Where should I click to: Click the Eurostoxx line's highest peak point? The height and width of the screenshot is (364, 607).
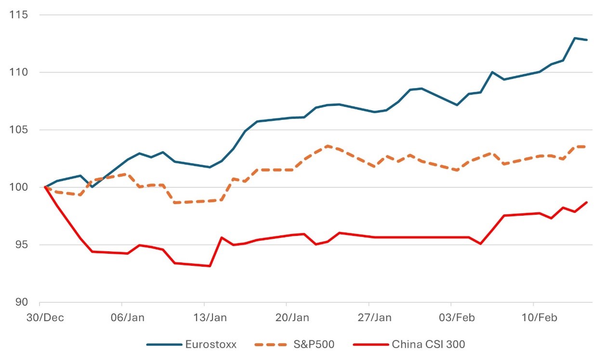pos(575,38)
